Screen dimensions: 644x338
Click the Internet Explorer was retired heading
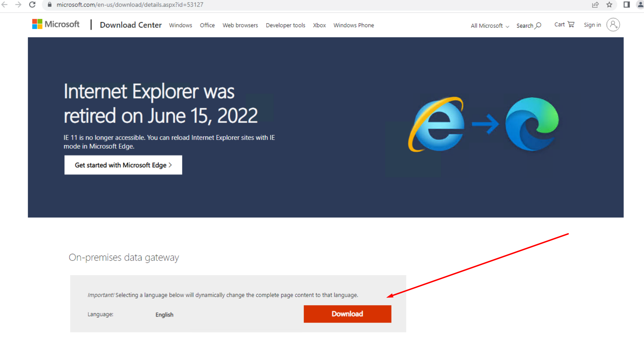[x=160, y=103]
